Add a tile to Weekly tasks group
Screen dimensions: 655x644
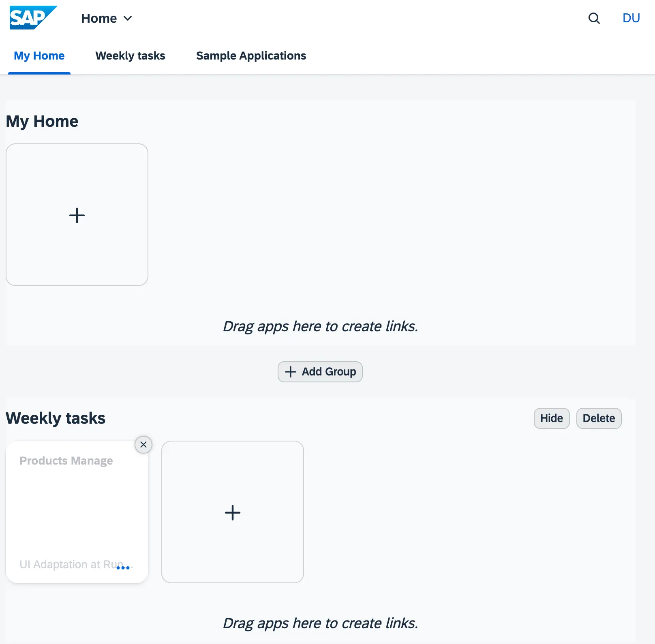(x=232, y=512)
